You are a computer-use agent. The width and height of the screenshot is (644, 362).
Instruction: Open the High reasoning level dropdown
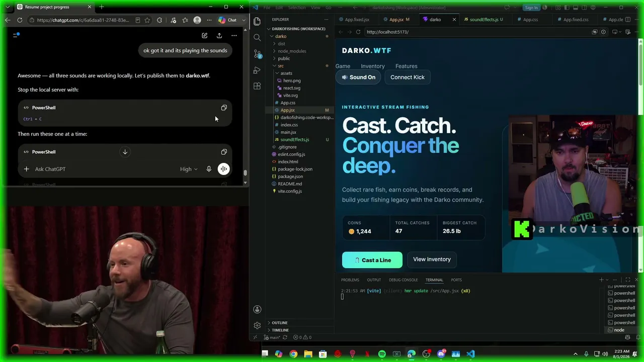click(x=189, y=169)
